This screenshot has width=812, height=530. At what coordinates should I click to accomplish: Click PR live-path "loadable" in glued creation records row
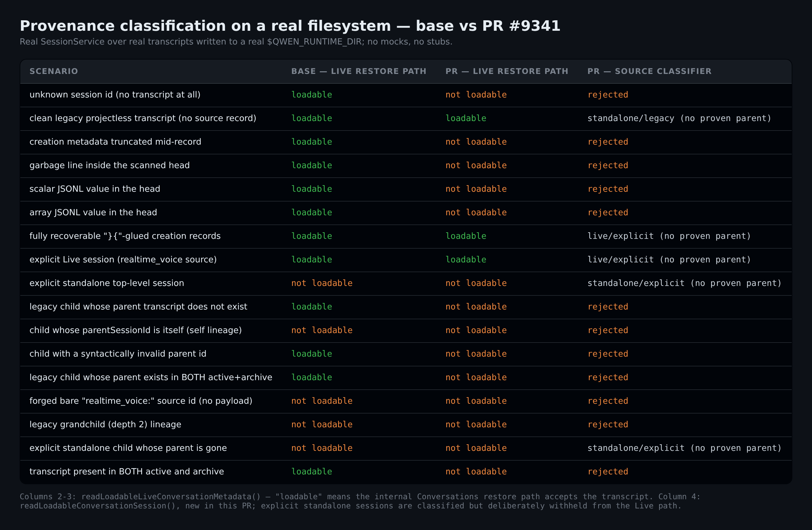(x=466, y=236)
